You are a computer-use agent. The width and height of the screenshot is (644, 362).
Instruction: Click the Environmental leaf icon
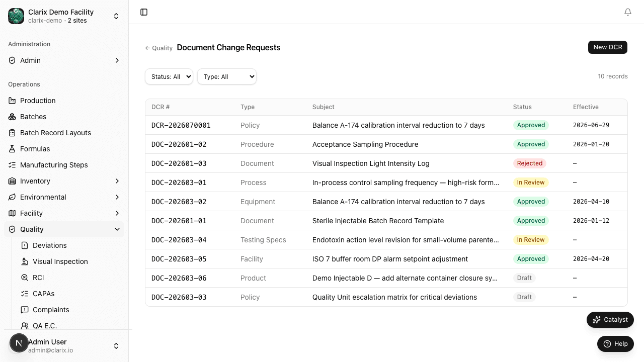12,197
